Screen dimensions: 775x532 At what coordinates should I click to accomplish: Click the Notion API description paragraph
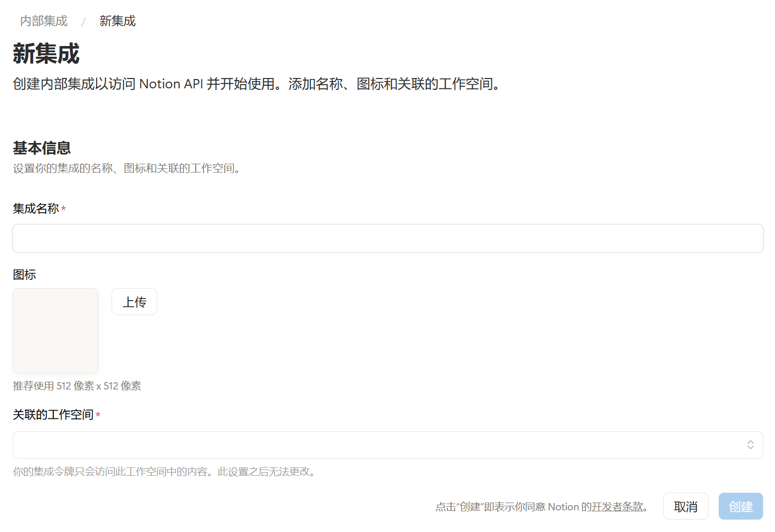257,84
